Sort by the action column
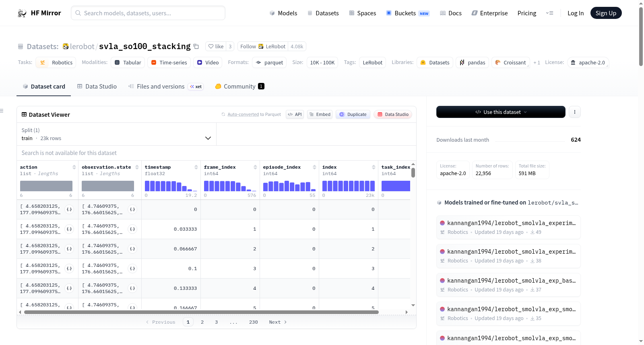This screenshot has width=644, height=345. [74, 167]
